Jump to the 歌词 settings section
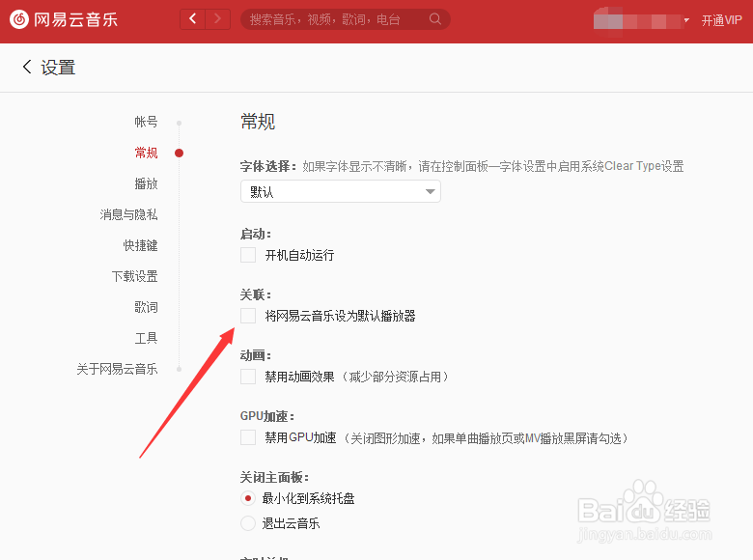The width and height of the screenshot is (753, 560). [x=146, y=307]
